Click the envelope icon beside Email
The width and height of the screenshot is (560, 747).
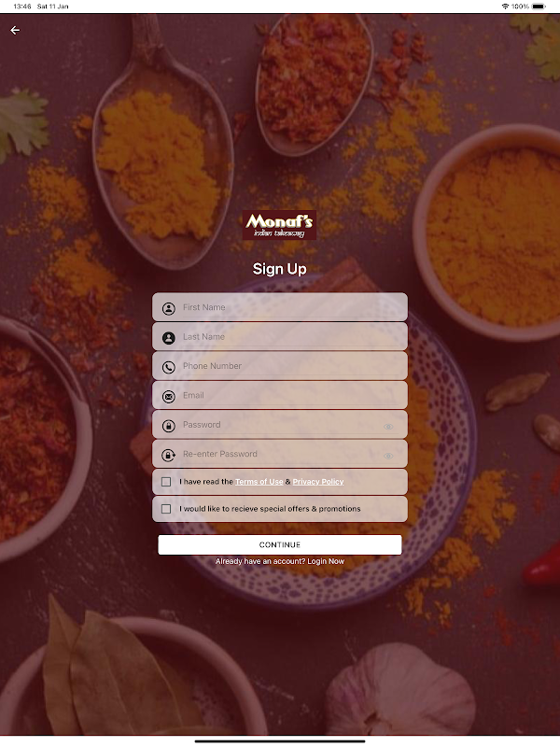coord(169,396)
